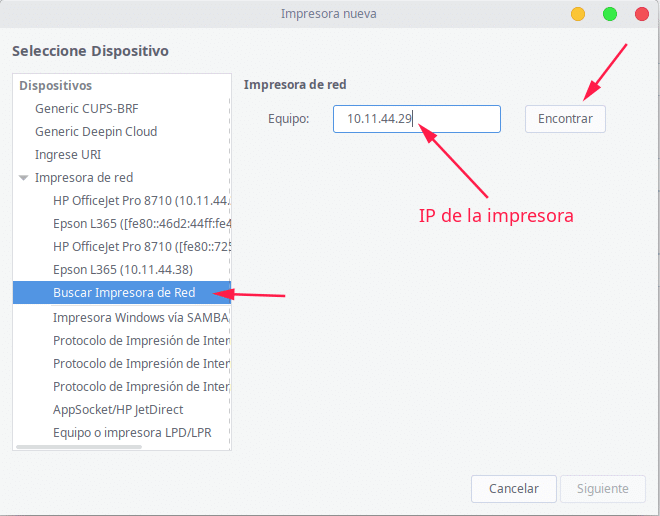Click the Cancelar button

[x=514, y=489]
